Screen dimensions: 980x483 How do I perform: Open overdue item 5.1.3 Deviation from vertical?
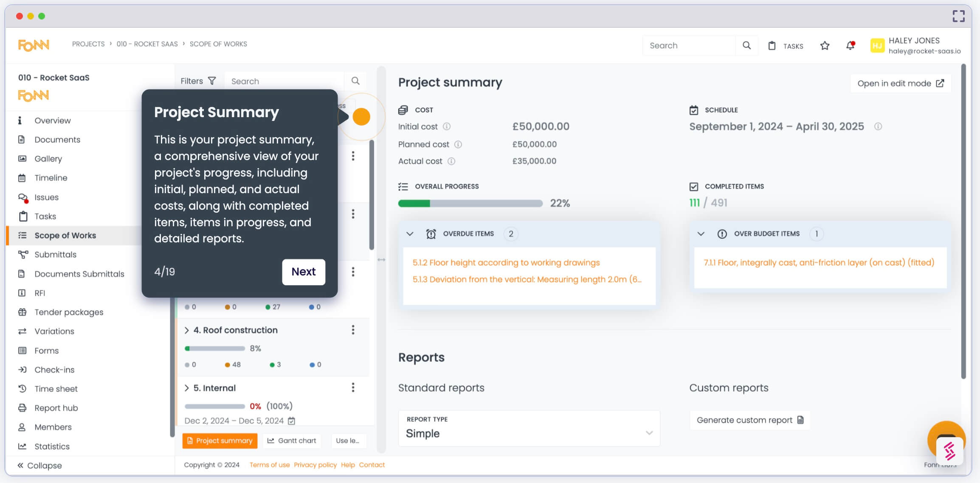[x=527, y=279]
